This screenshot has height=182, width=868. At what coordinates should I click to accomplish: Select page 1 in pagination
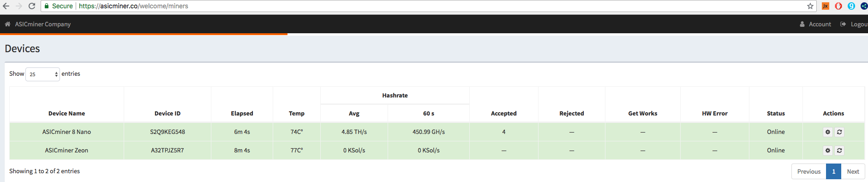point(833,171)
